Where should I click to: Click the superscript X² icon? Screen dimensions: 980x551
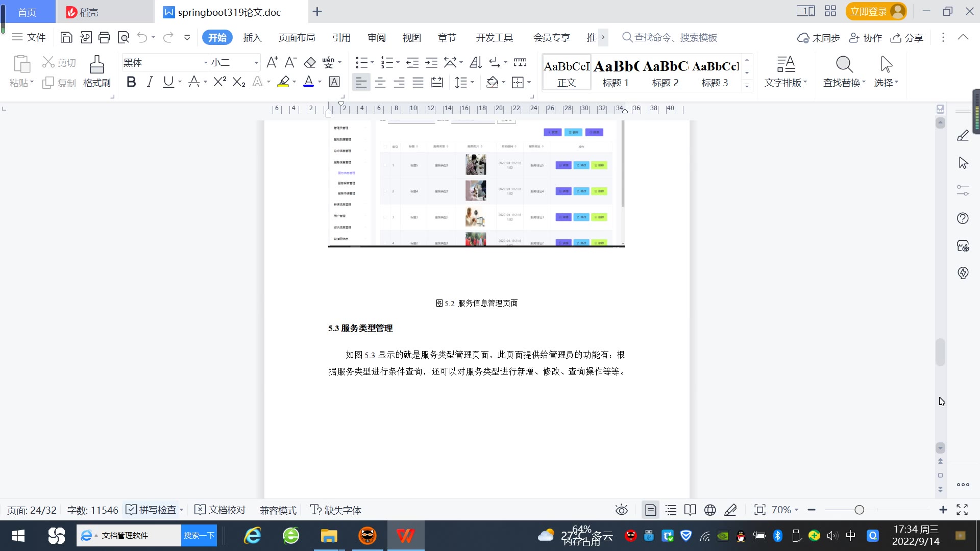(219, 82)
